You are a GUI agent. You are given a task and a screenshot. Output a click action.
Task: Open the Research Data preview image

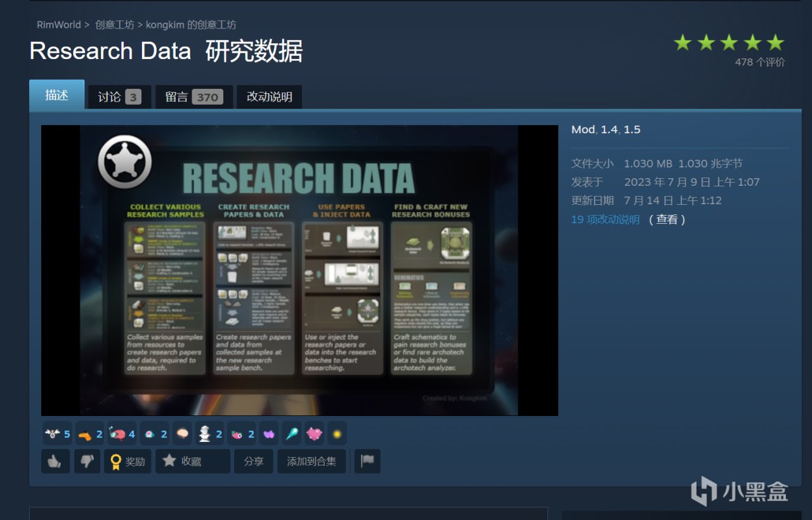[x=299, y=270]
